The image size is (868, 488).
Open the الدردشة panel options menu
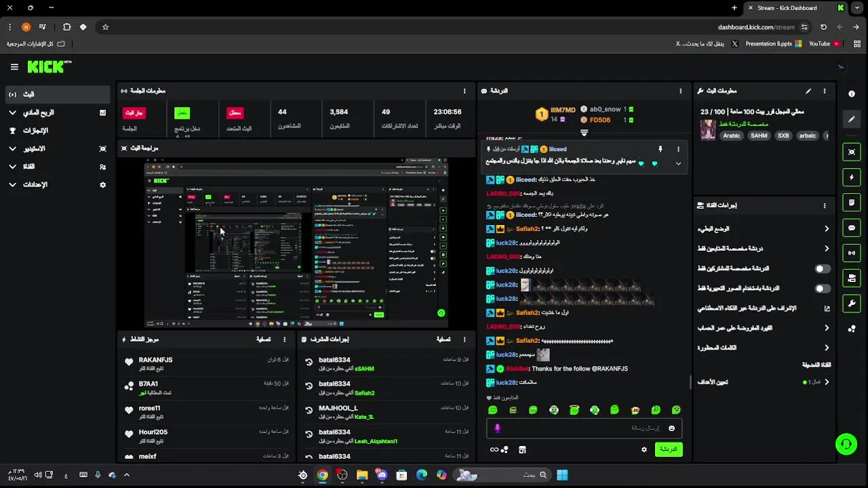point(681,91)
